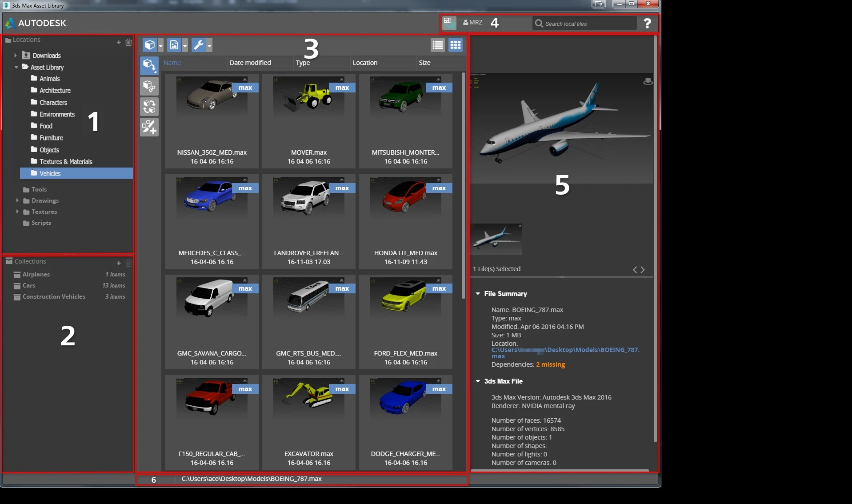This screenshot has height=504, width=852.
Task: Open help with the question mark icon
Action: pyautogui.click(x=648, y=23)
